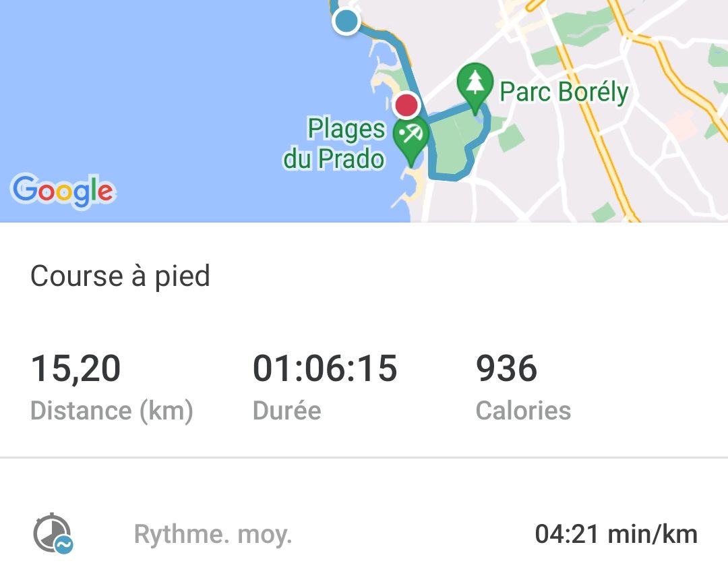Open the Plages du Prado label
Screen dimensions: 728x580
[x=334, y=144]
